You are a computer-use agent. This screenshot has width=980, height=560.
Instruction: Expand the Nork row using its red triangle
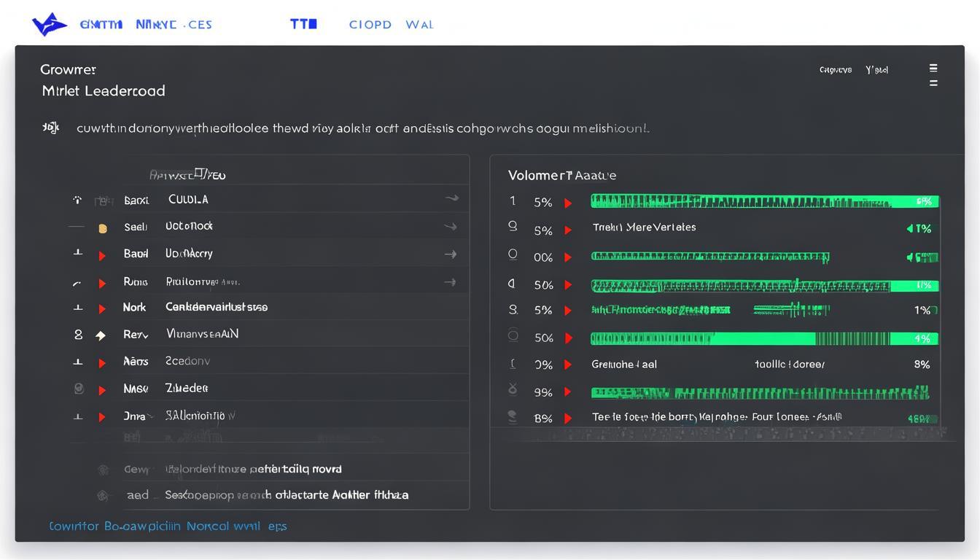tap(102, 309)
